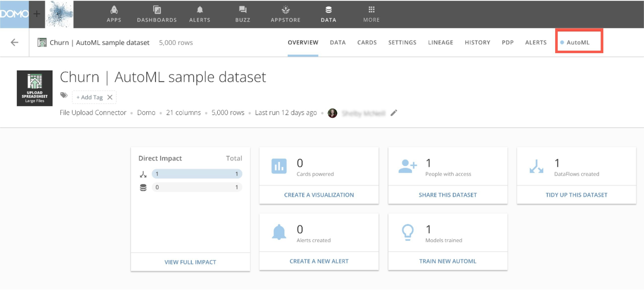Click the plus add button beside Domo logo
Image resolution: width=644 pixels, height=292 pixels.
pos(37,14)
